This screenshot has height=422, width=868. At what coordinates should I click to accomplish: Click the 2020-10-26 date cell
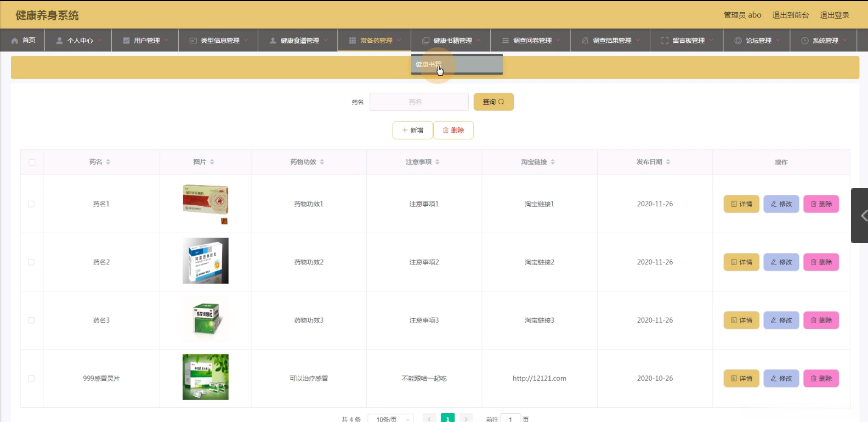tap(655, 379)
